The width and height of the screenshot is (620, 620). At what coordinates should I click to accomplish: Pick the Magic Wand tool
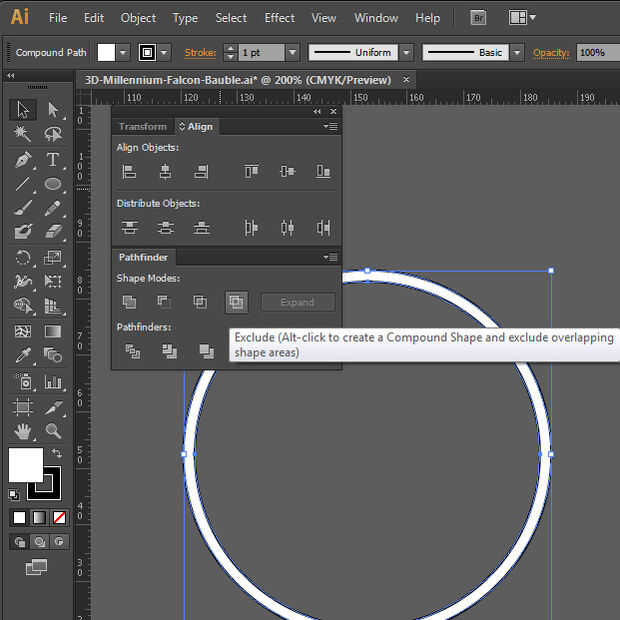click(23, 135)
